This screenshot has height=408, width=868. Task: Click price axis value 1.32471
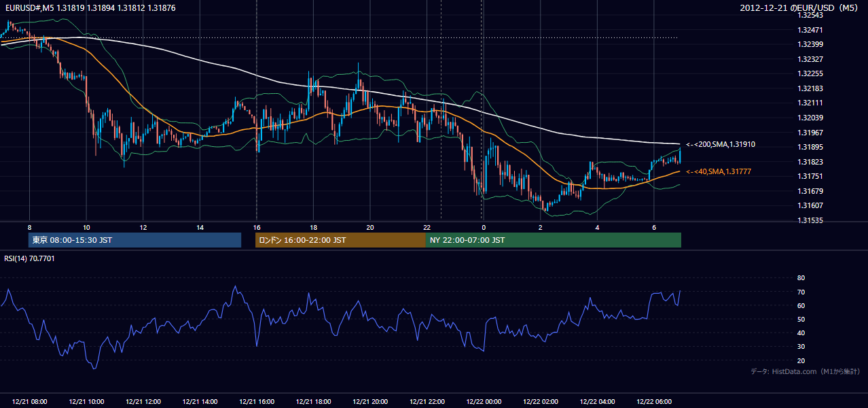[x=810, y=30]
